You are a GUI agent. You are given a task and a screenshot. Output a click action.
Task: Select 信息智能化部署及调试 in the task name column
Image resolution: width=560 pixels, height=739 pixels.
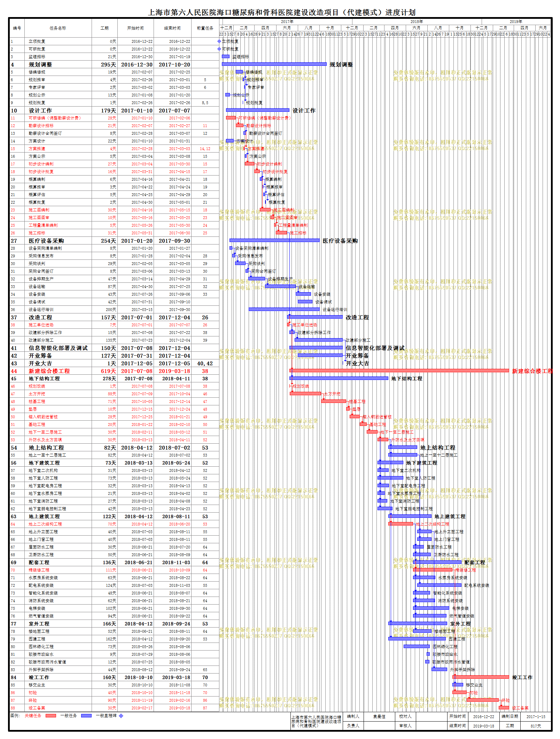[58, 348]
